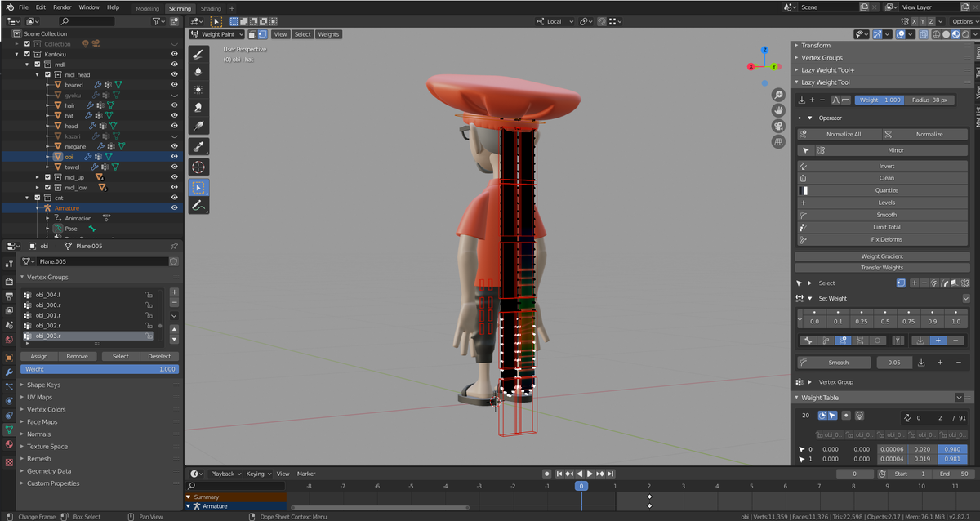Image resolution: width=980 pixels, height=521 pixels.
Task: Activate the Select Box tool
Action: click(198, 187)
